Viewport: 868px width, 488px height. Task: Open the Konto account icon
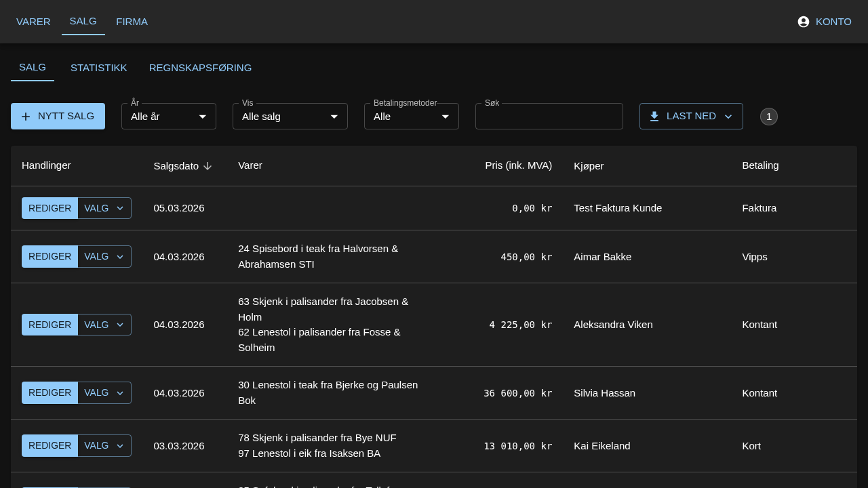(x=804, y=22)
